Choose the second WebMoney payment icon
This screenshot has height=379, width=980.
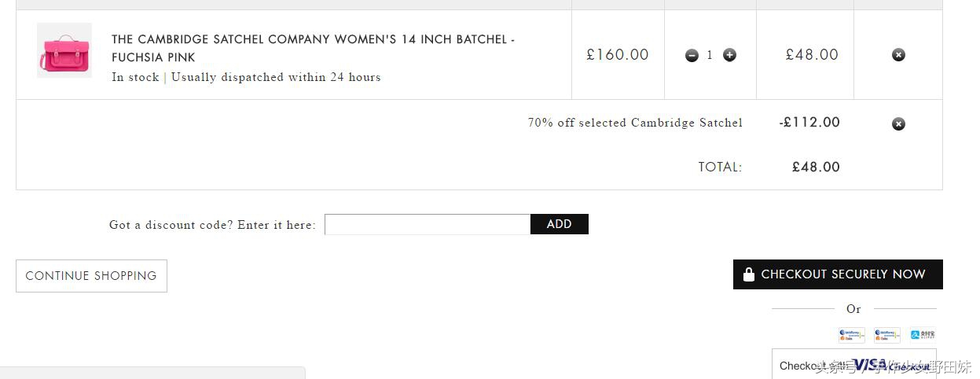click(x=886, y=335)
